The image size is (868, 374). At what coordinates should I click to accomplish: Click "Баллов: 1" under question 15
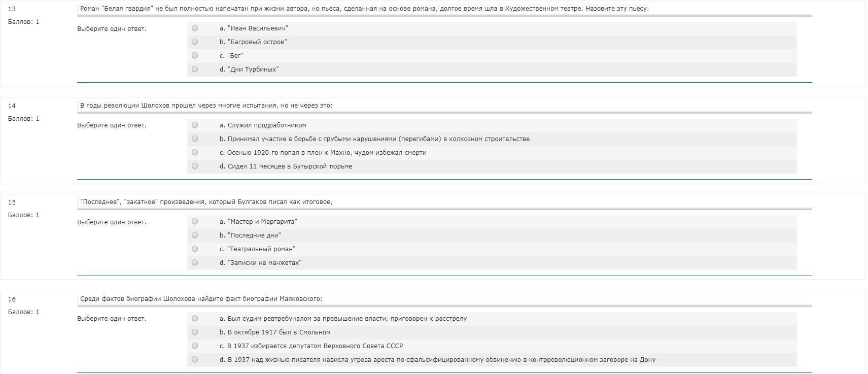point(23,215)
